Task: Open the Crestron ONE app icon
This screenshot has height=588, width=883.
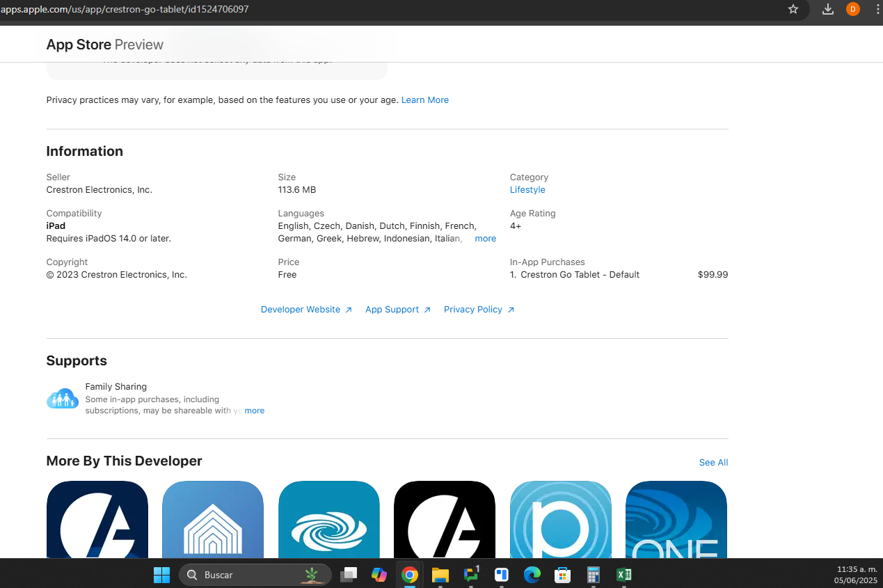Action: click(x=676, y=519)
